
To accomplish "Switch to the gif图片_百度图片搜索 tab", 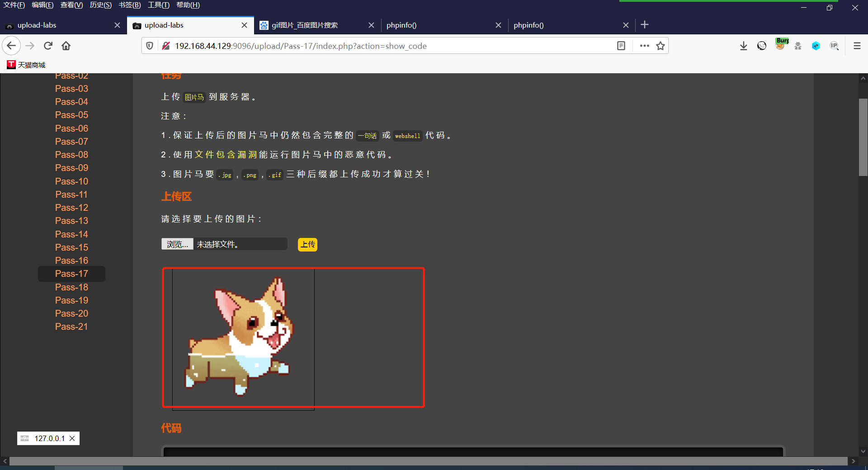I will (318, 25).
